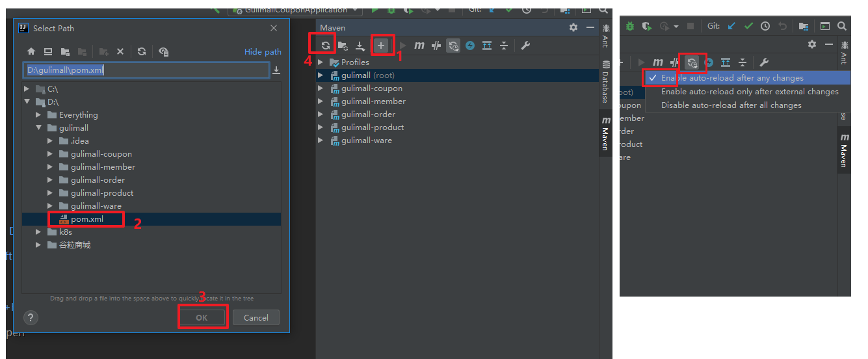Show Git History clock icon

click(765, 26)
